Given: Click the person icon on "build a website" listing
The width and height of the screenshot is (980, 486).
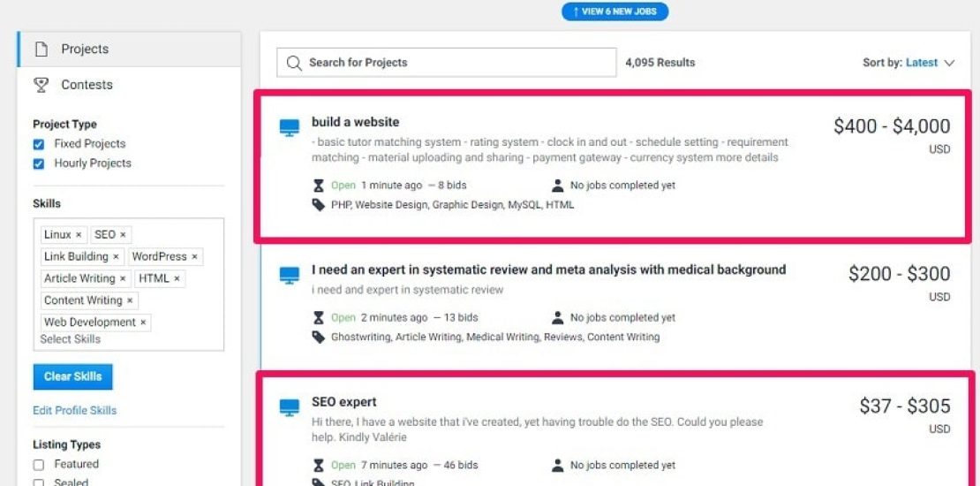Looking at the screenshot, I should pyautogui.click(x=558, y=186).
